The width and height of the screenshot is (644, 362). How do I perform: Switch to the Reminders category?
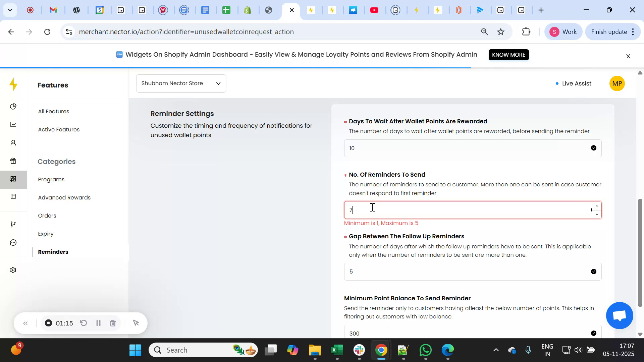(53, 252)
